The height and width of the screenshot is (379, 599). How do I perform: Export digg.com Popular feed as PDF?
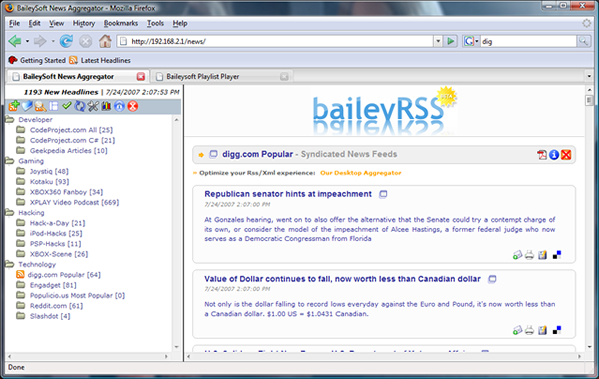click(x=542, y=155)
